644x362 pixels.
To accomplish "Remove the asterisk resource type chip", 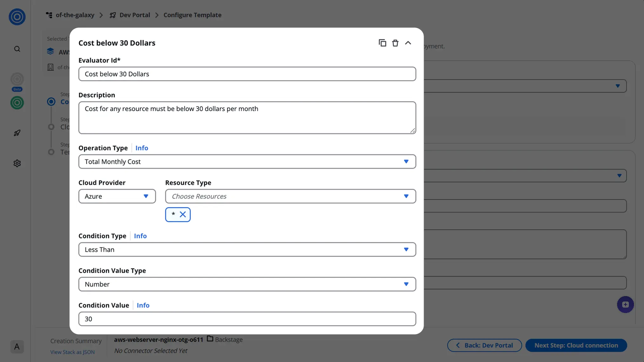I will (183, 214).
